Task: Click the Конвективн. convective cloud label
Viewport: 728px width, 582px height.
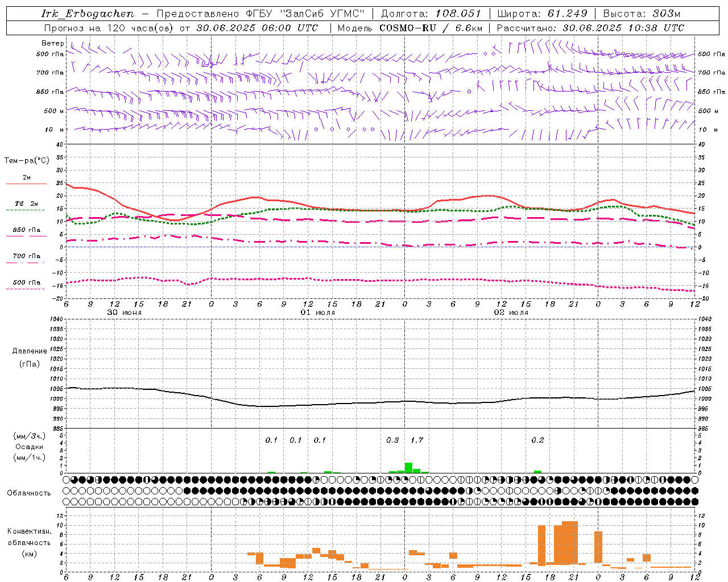Action: [30, 531]
